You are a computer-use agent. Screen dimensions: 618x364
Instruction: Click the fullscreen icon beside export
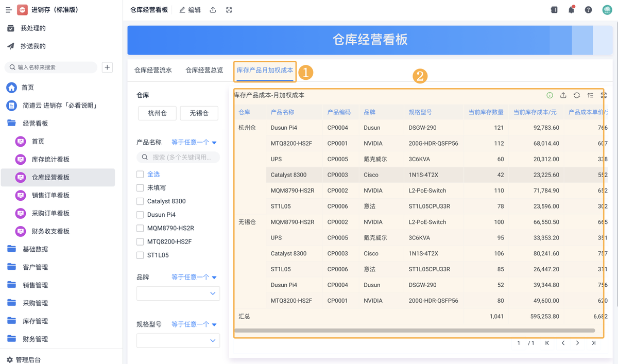[x=229, y=10]
